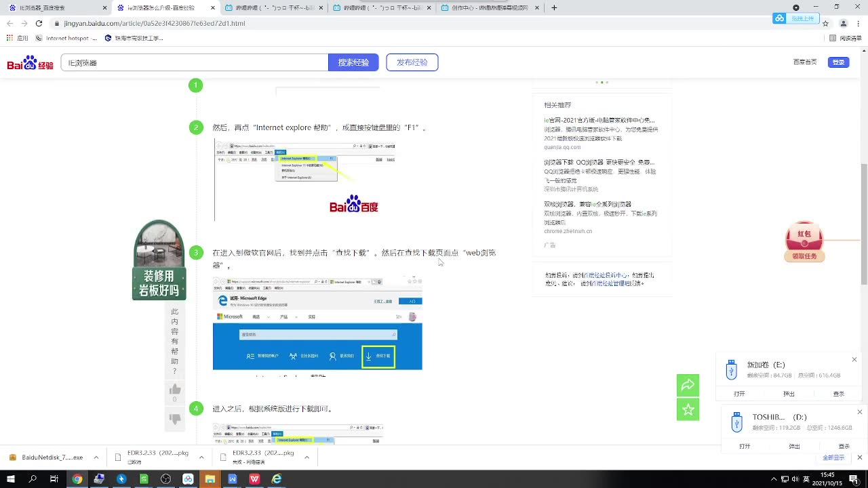This screenshot has height=488, width=868.
Task: Switch to the 创作中心 tab
Action: [490, 8]
